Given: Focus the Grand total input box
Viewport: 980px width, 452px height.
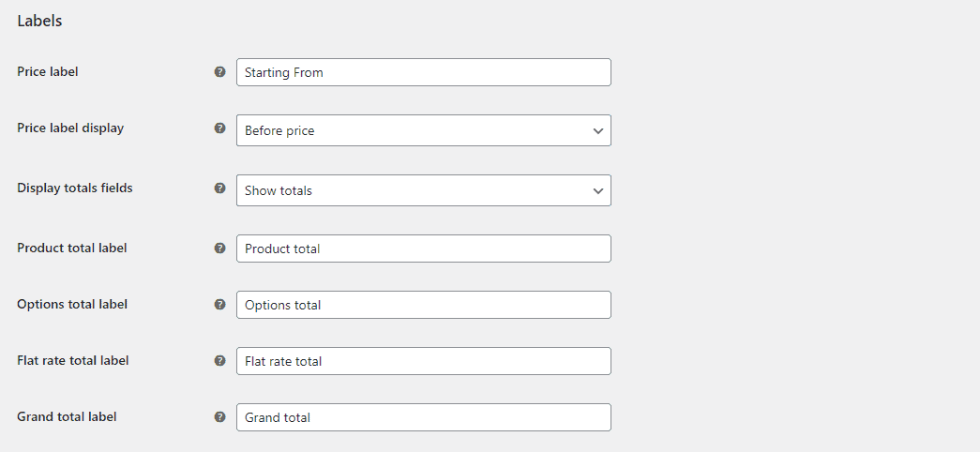Looking at the screenshot, I should pyautogui.click(x=424, y=417).
